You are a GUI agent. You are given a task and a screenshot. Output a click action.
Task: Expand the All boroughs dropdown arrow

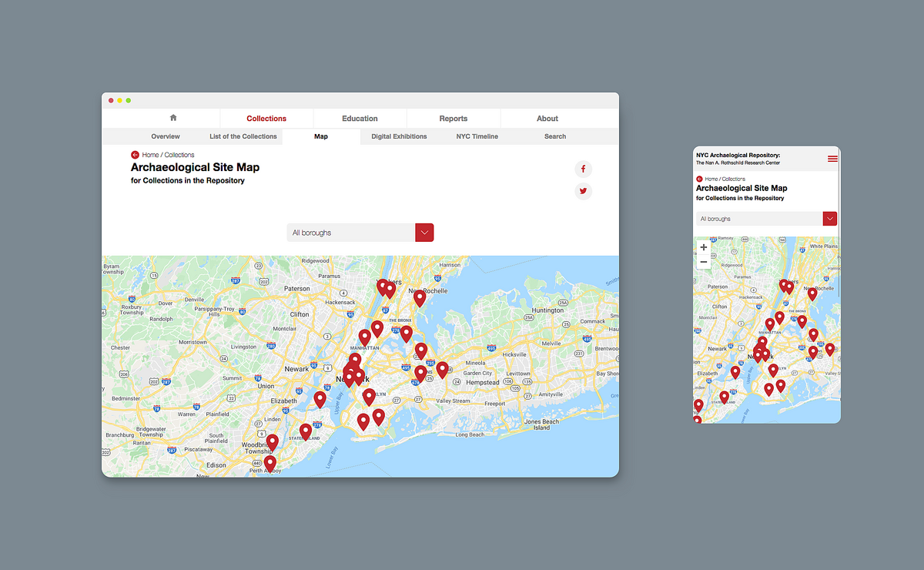coord(424,233)
